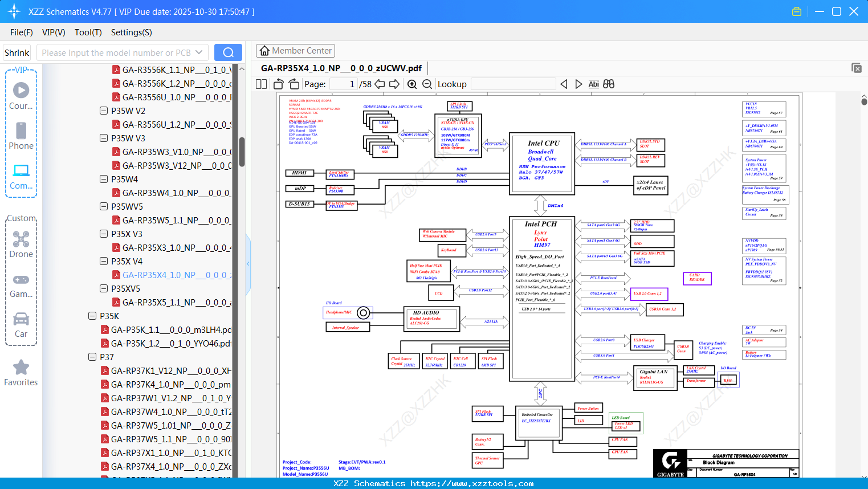This screenshot has height=489, width=868.
Task: Toggle the two-page split view icon
Action: click(x=262, y=84)
